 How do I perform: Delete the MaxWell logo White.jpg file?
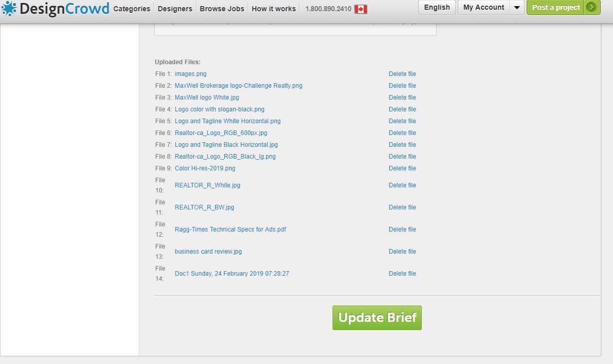(402, 98)
